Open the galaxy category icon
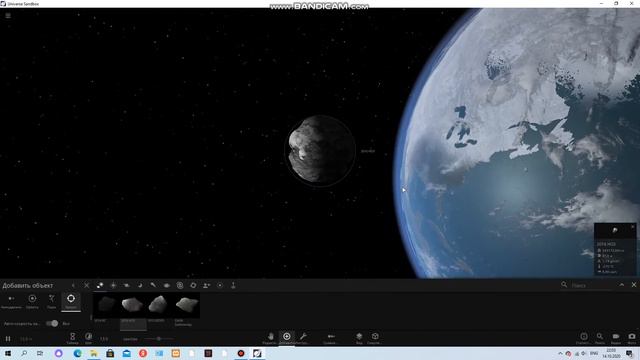The image size is (640, 360). click(x=167, y=285)
